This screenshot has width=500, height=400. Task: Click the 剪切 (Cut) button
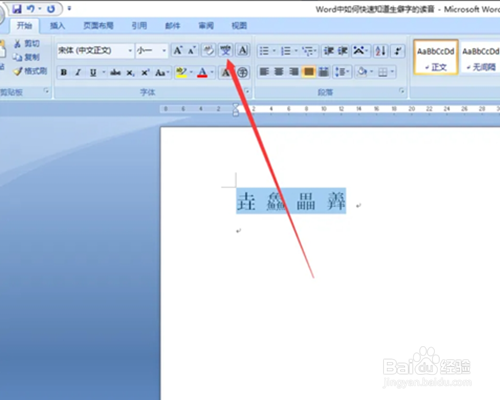coord(27,44)
